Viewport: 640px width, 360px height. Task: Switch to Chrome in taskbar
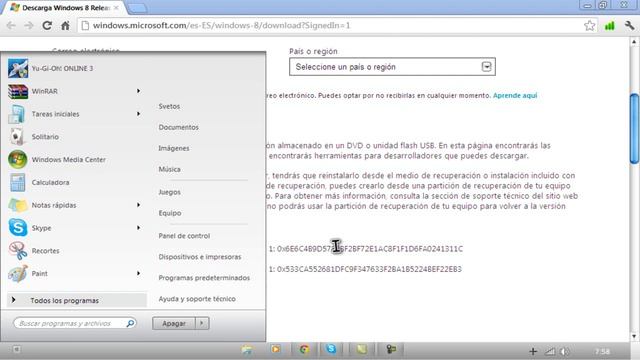(x=304, y=349)
